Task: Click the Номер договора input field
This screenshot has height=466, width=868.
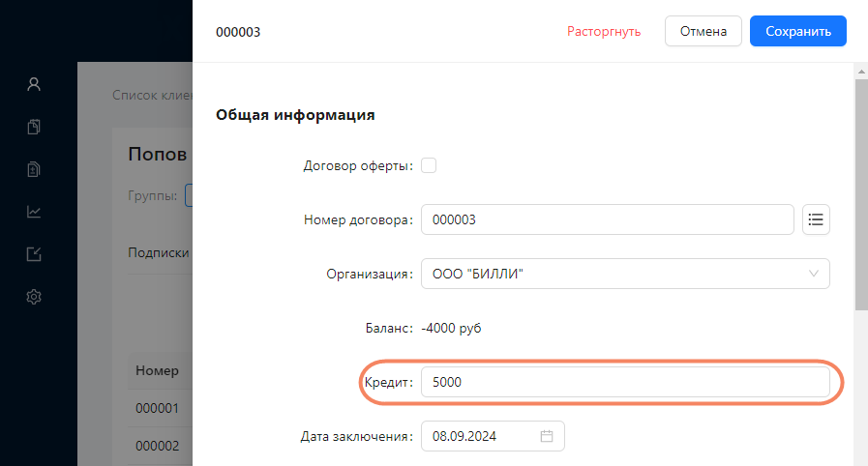Action: click(x=608, y=219)
